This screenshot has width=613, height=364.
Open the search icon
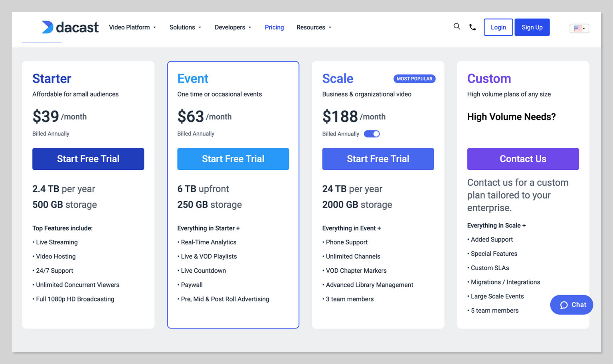[457, 26]
